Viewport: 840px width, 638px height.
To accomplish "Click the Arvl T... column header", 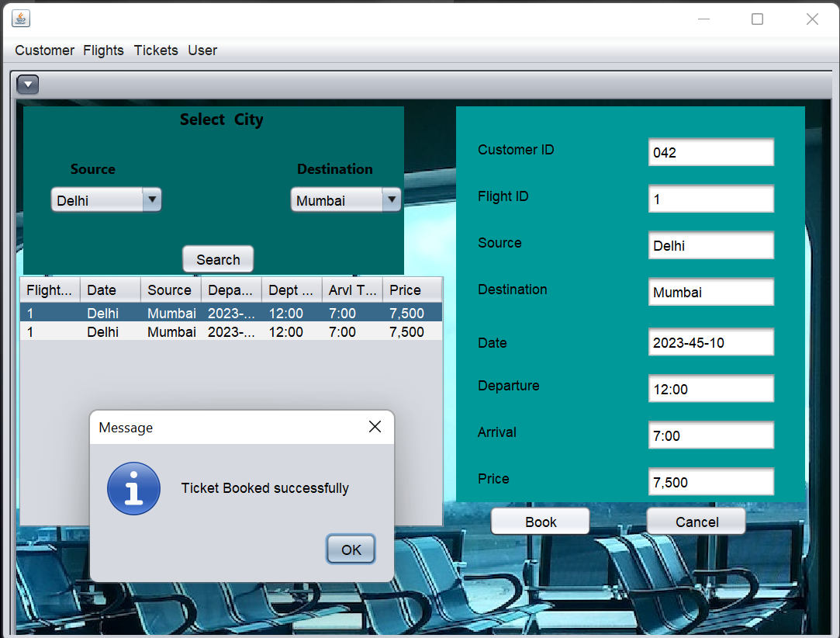I will 352,290.
